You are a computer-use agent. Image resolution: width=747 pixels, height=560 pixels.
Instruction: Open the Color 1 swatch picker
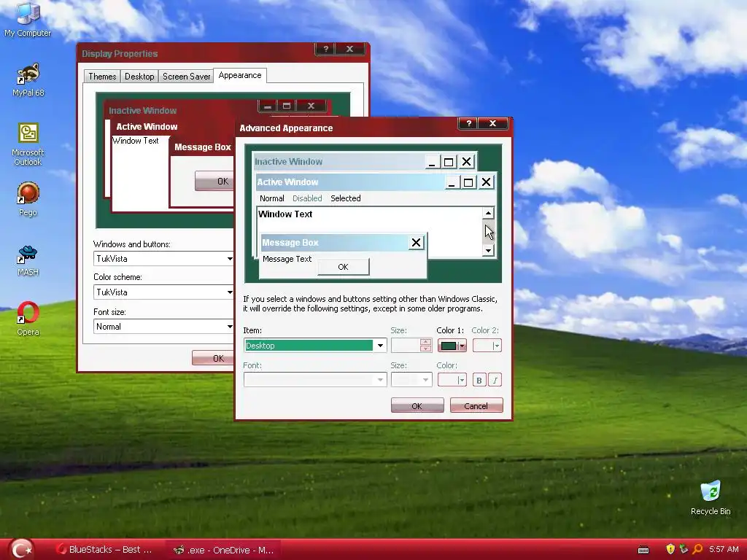tap(452, 346)
